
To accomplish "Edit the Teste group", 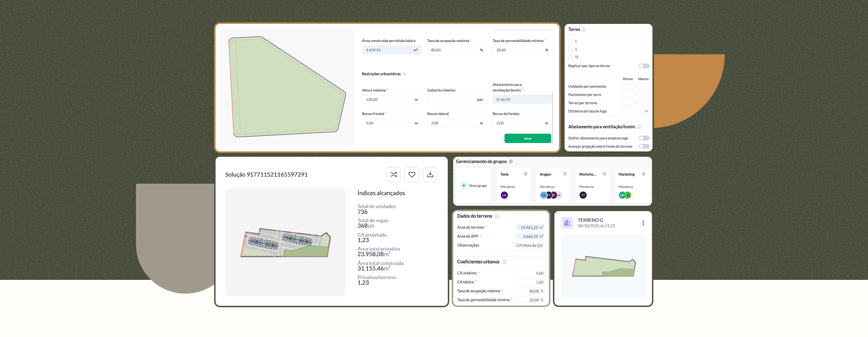I will tap(526, 174).
